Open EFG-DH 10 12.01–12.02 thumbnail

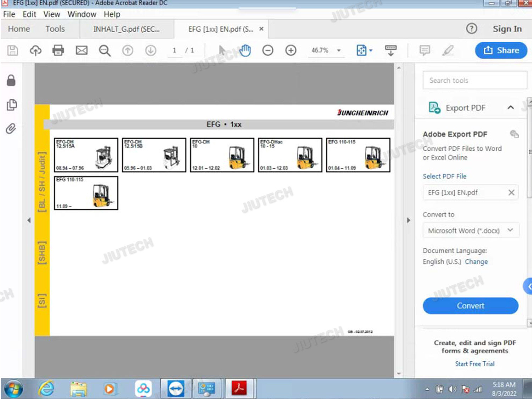pyautogui.click(x=222, y=155)
